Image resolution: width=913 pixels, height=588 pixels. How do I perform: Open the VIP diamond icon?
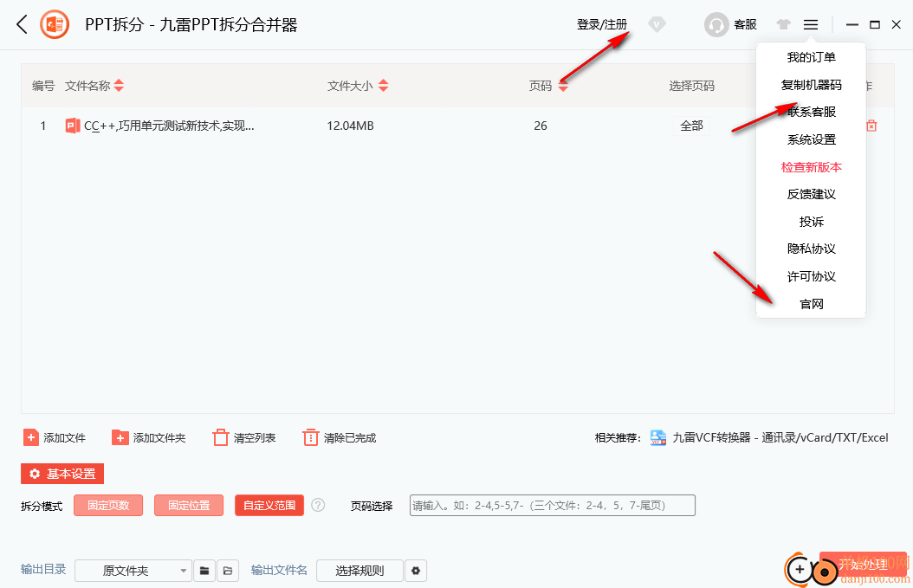click(657, 24)
